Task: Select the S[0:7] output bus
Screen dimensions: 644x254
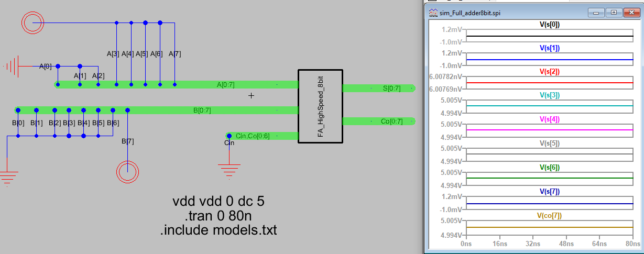Action: pyautogui.click(x=379, y=88)
